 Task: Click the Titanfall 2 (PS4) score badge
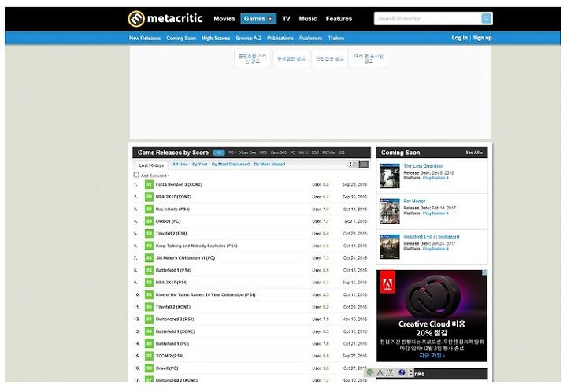point(149,234)
